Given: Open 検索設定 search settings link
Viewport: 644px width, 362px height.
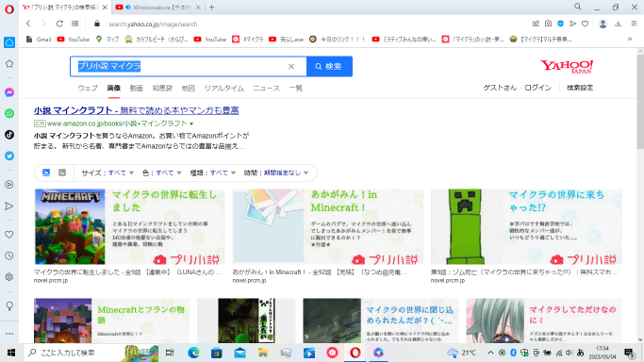Looking at the screenshot, I should click(580, 88).
